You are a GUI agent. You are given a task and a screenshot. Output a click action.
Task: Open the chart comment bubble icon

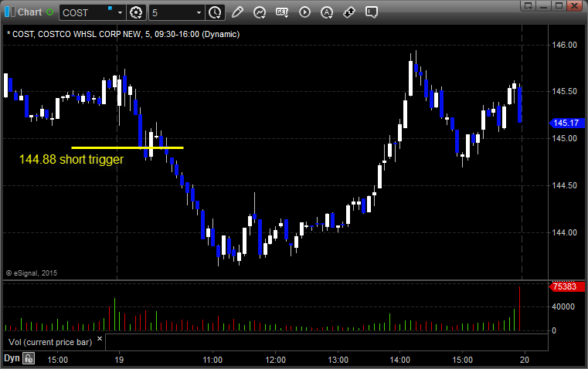coord(372,12)
